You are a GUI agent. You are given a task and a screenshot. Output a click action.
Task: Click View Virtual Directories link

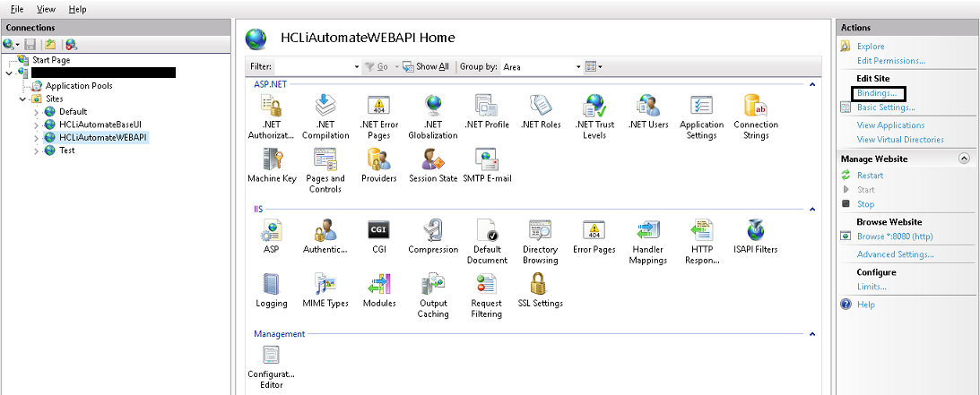(900, 139)
